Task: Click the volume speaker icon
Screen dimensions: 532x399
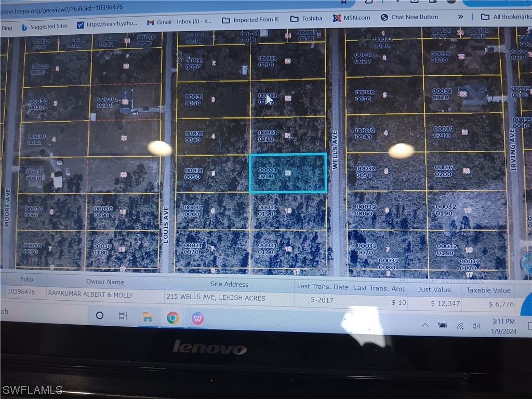Action: pyautogui.click(x=476, y=326)
